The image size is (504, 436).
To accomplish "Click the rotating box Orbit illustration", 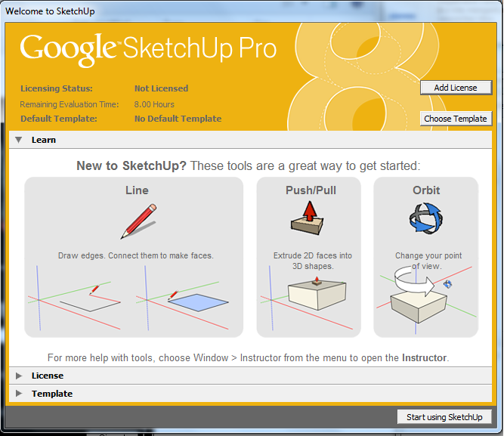I will 426,299.
